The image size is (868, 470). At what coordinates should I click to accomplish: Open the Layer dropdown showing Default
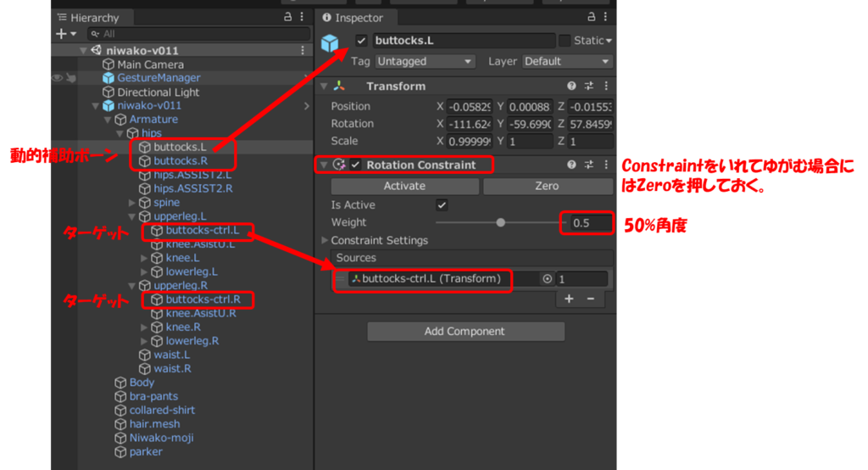point(566,62)
